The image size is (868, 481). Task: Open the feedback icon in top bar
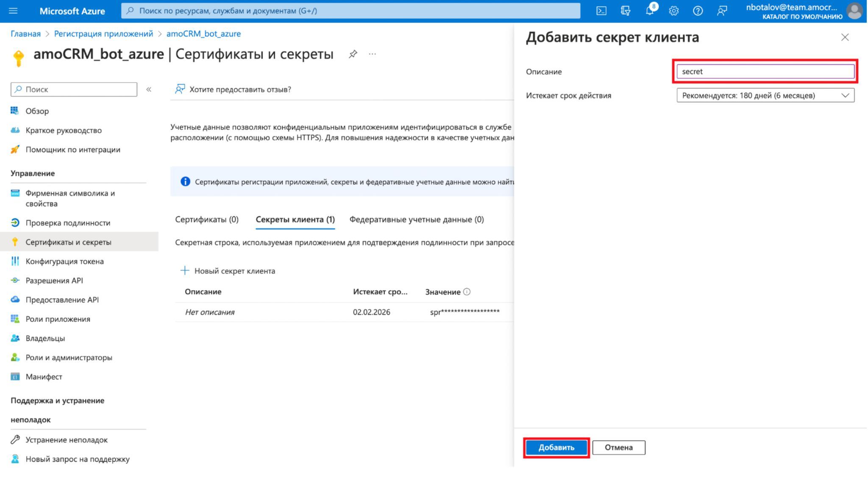pyautogui.click(x=722, y=11)
